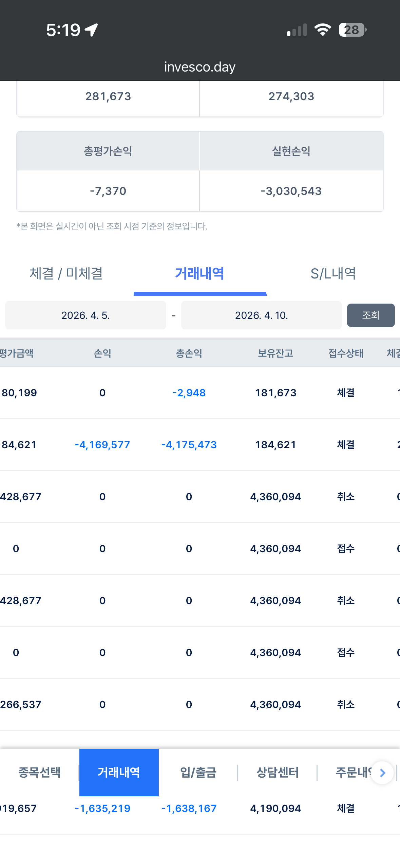Click the 조회 search button

click(x=371, y=315)
